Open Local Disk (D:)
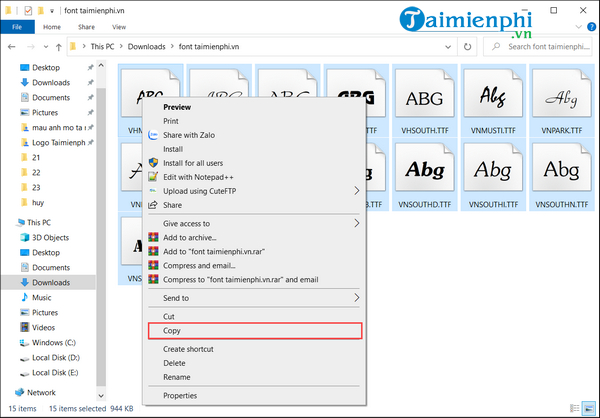Image resolution: width=600 pixels, height=418 pixels. [56, 358]
